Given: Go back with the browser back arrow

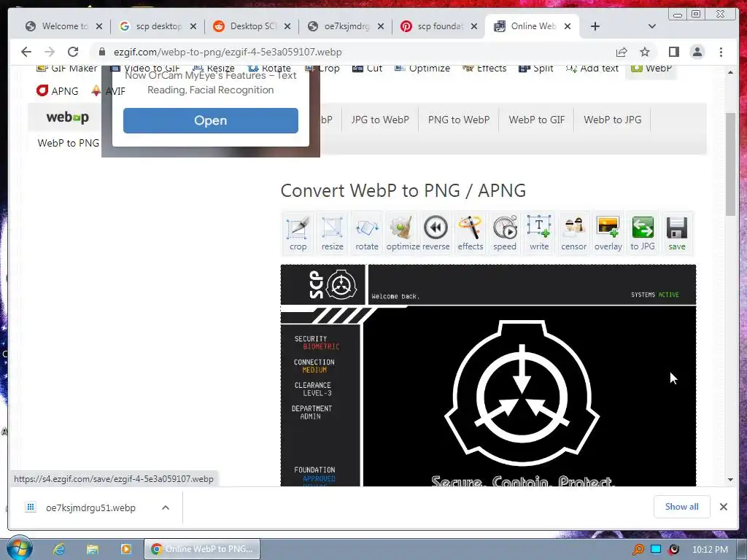Looking at the screenshot, I should pyautogui.click(x=26, y=52).
